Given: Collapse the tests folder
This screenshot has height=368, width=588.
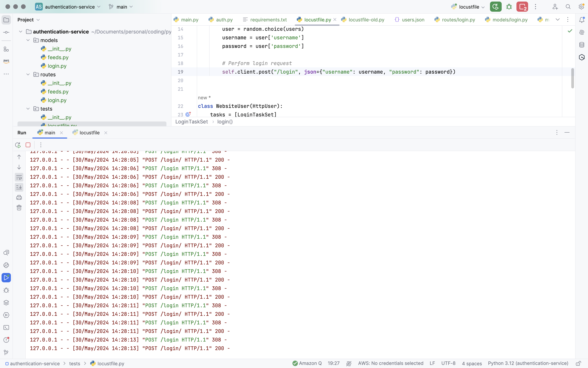Looking at the screenshot, I should 28,109.
